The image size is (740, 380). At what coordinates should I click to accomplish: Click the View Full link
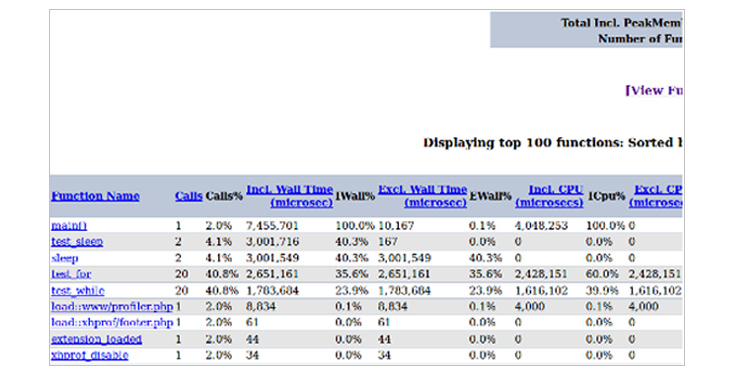pyautogui.click(x=654, y=91)
